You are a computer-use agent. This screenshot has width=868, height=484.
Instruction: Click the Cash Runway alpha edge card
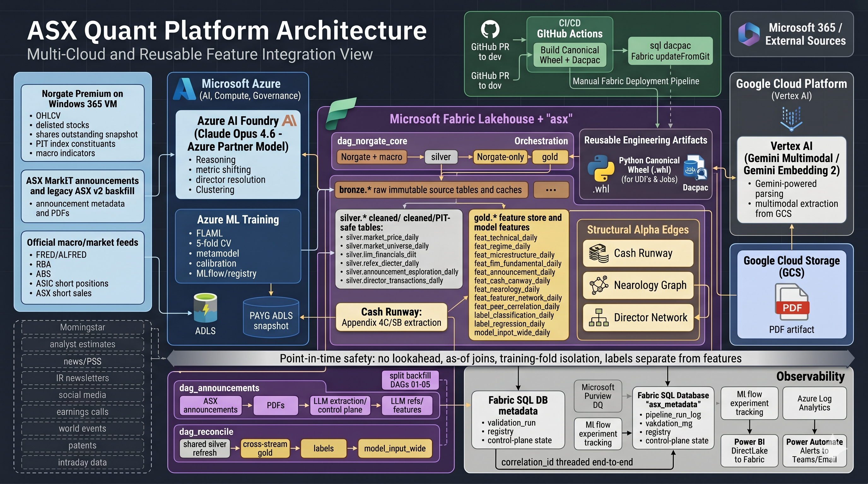tap(638, 253)
